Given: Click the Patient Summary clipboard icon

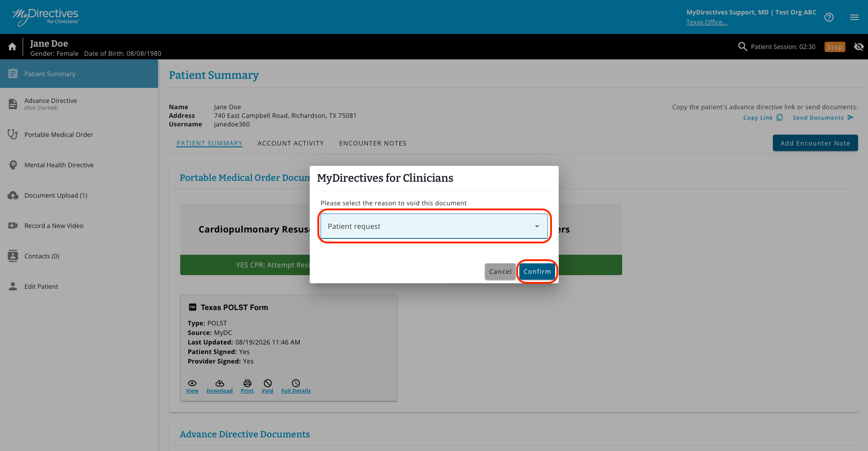Looking at the screenshot, I should point(13,73).
